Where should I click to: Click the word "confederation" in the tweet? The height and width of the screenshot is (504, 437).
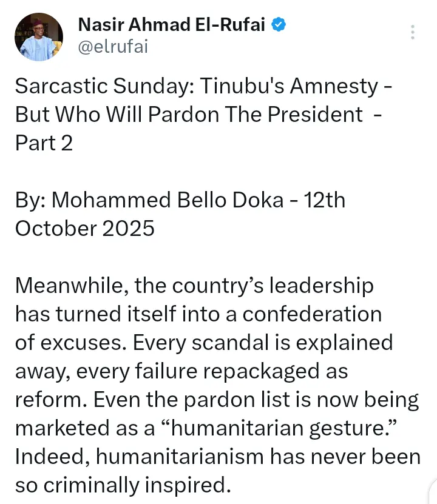click(312, 314)
